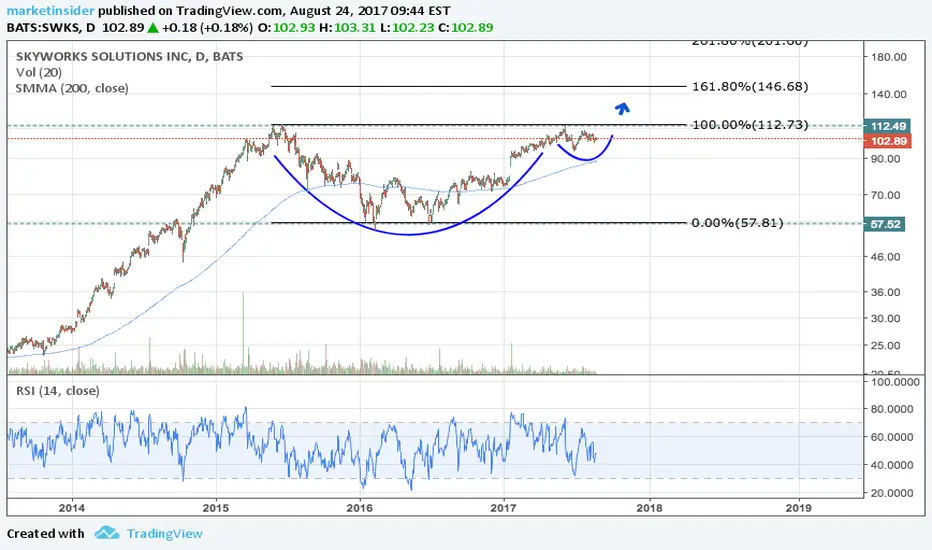Click the RSI 80.0000 scale value

pos(893,409)
